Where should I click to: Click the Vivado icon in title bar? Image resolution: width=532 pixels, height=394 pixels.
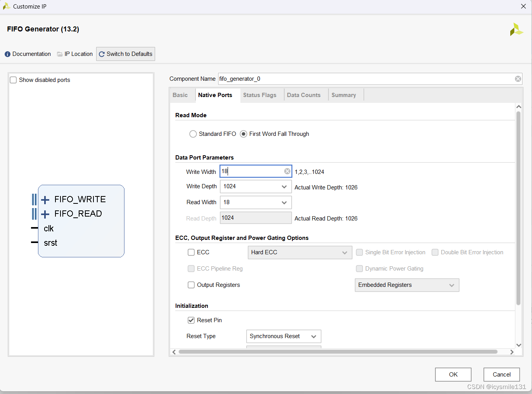(x=6, y=6)
